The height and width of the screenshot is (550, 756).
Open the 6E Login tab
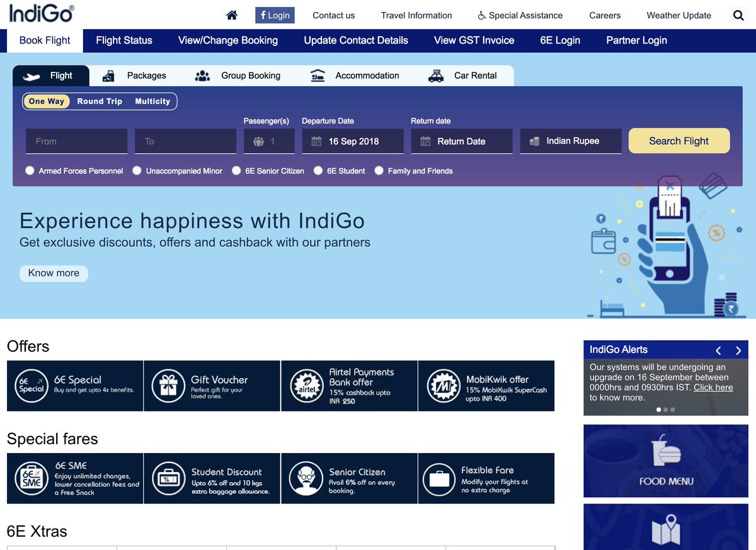[560, 40]
